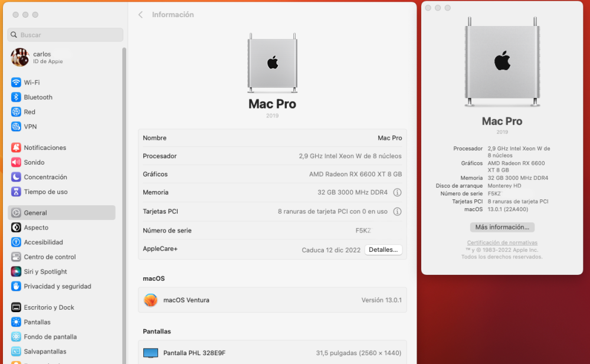
Task: Click Versión 13.0.1 text
Action: (382, 300)
